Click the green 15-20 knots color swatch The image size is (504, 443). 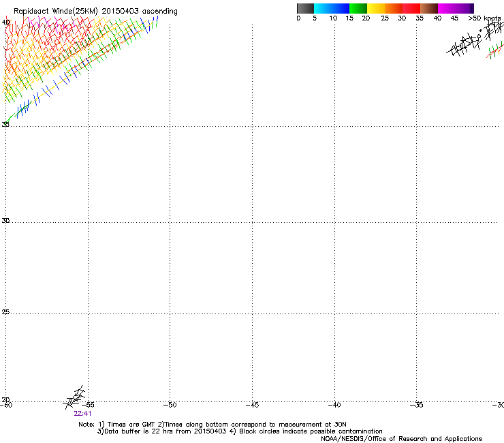tap(358, 8)
